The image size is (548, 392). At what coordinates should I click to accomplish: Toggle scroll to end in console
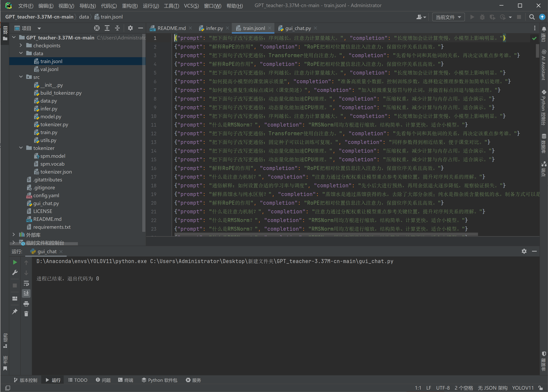click(x=26, y=293)
